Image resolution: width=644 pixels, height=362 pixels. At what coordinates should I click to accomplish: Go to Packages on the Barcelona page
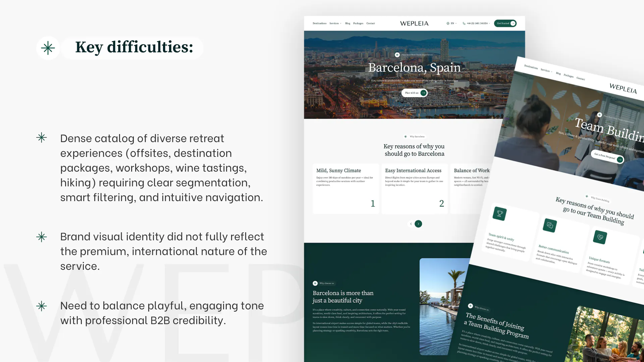point(358,23)
